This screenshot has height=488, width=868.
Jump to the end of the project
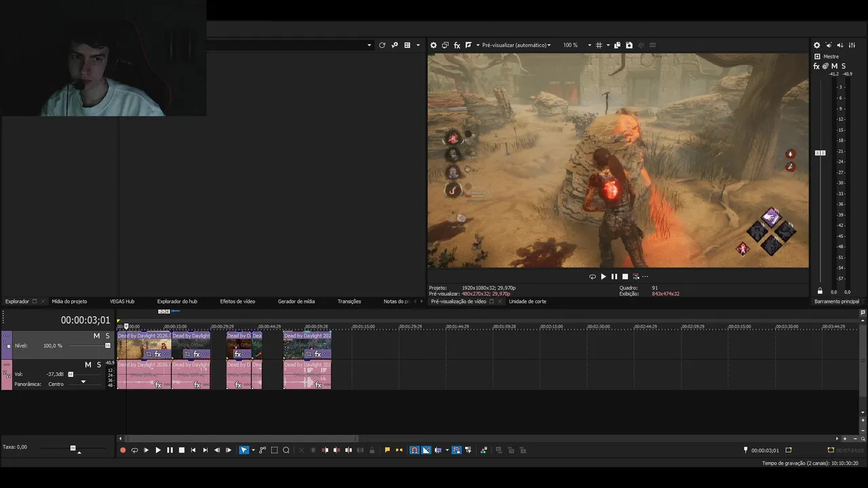(205, 450)
